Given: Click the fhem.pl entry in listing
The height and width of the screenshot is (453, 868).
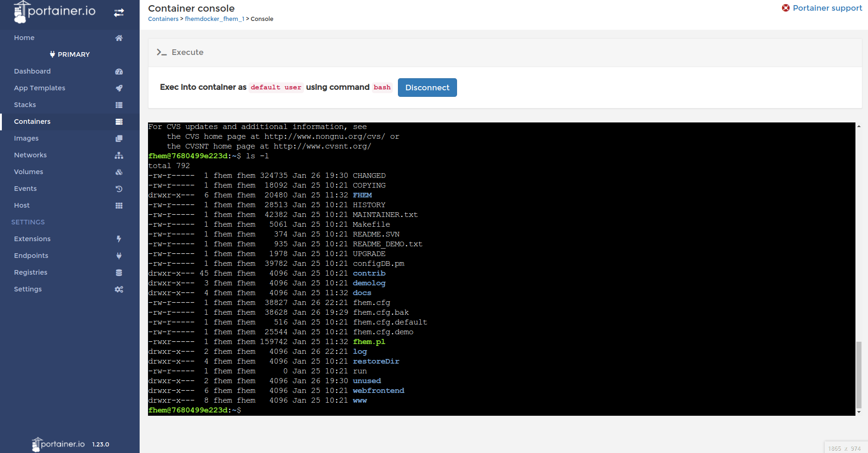Looking at the screenshot, I should coord(369,342).
